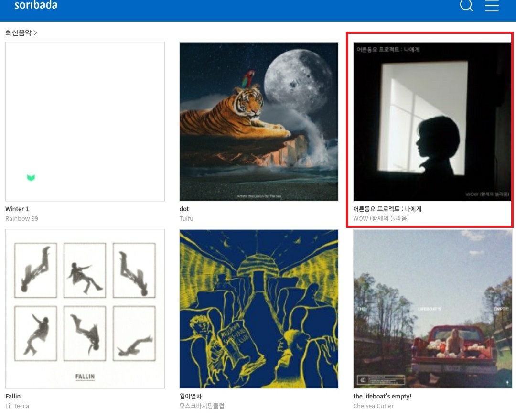Image resolution: width=516 pixels, height=420 pixels.
Task: Open the search magnifier icon
Action: click(x=466, y=6)
